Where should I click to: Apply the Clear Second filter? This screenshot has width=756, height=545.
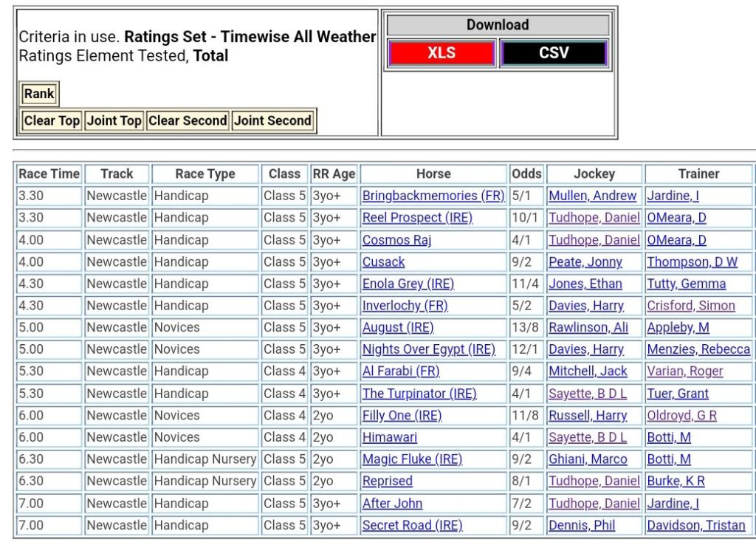188,120
